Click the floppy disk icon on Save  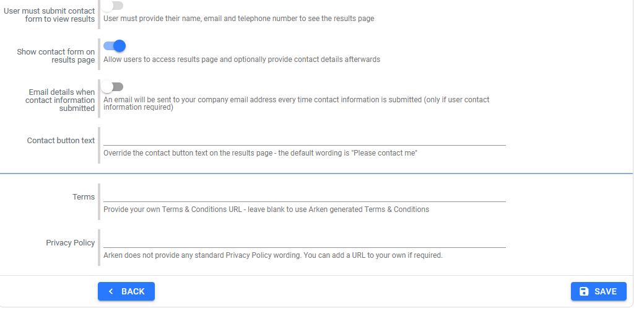click(x=584, y=291)
